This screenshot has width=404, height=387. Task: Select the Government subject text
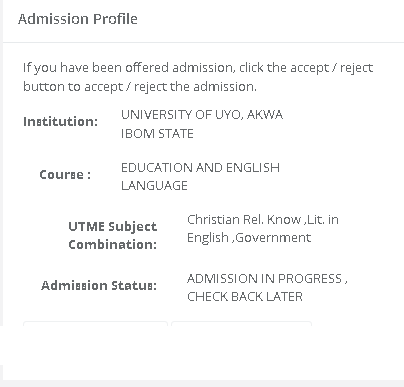273,238
